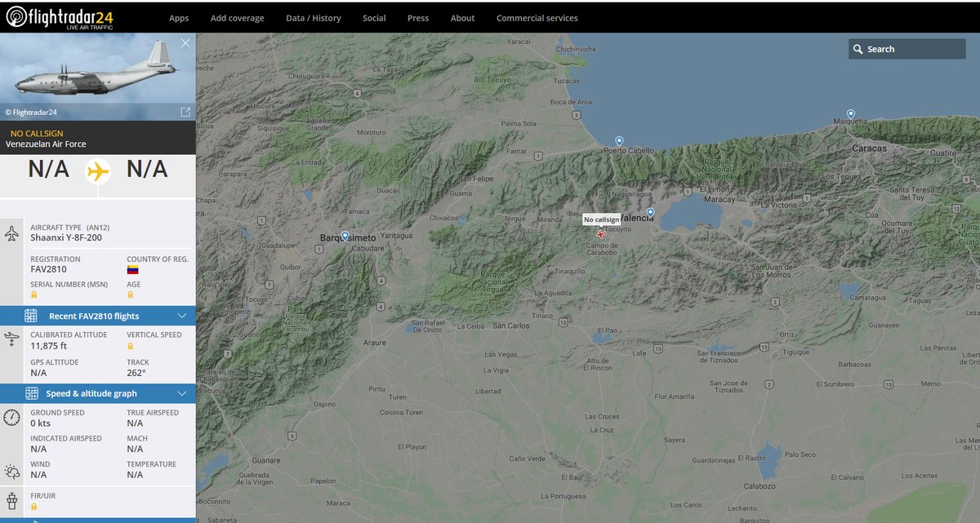Click the calendar icon beside Recent flights

(31, 316)
